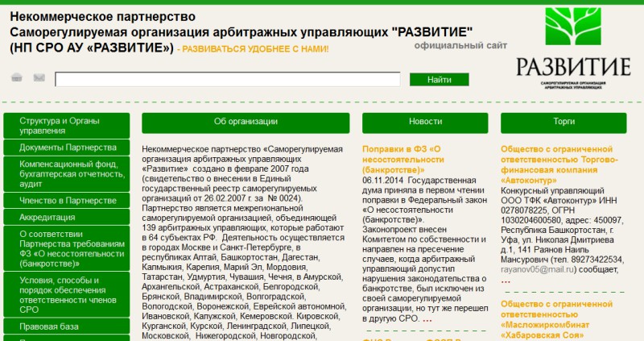Open Автоконтур auction listing link
Screen dimensions: 644x341
(x=559, y=164)
